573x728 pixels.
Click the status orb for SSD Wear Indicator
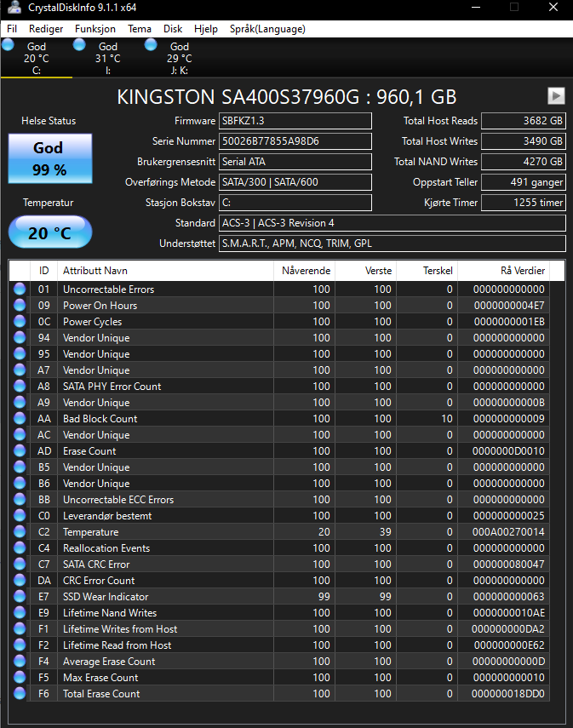(20, 596)
